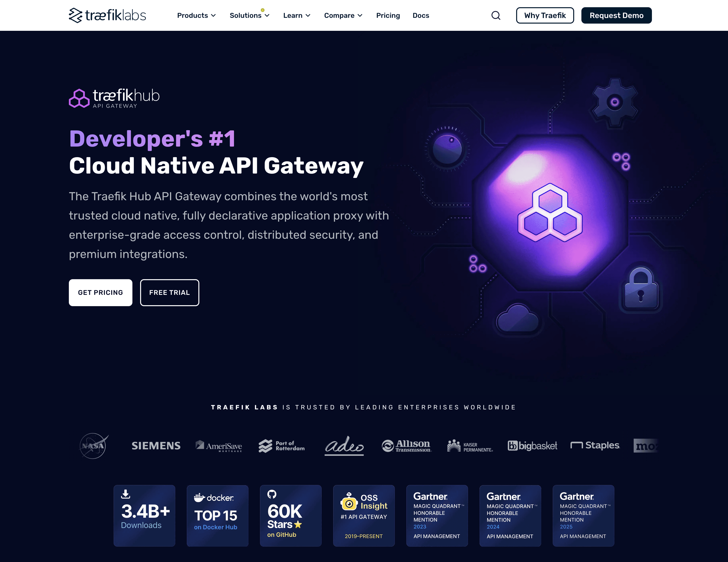Click the OSS Insight mascot icon
Image resolution: width=728 pixels, height=562 pixels.
(x=349, y=502)
